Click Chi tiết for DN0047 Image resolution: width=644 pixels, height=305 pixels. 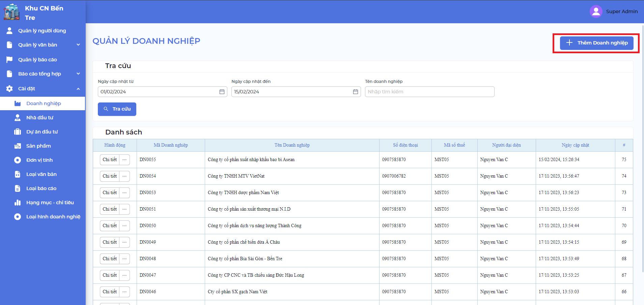[x=110, y=275]
